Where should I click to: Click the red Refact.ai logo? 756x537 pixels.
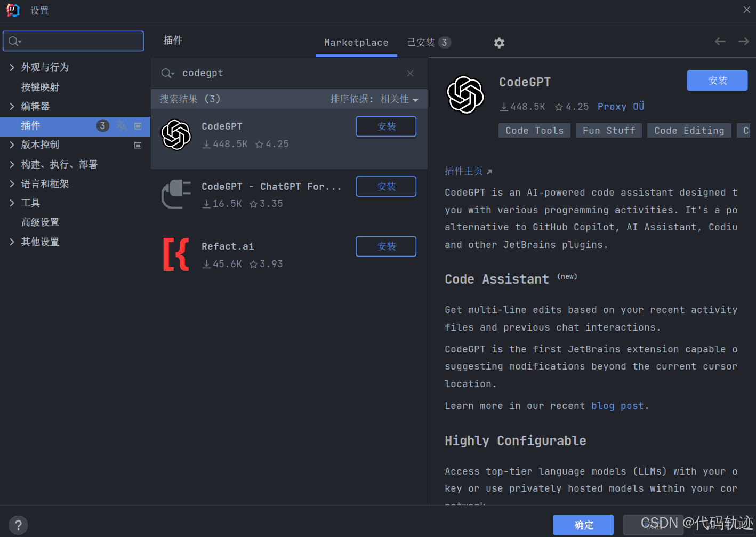tap(176, 255)
